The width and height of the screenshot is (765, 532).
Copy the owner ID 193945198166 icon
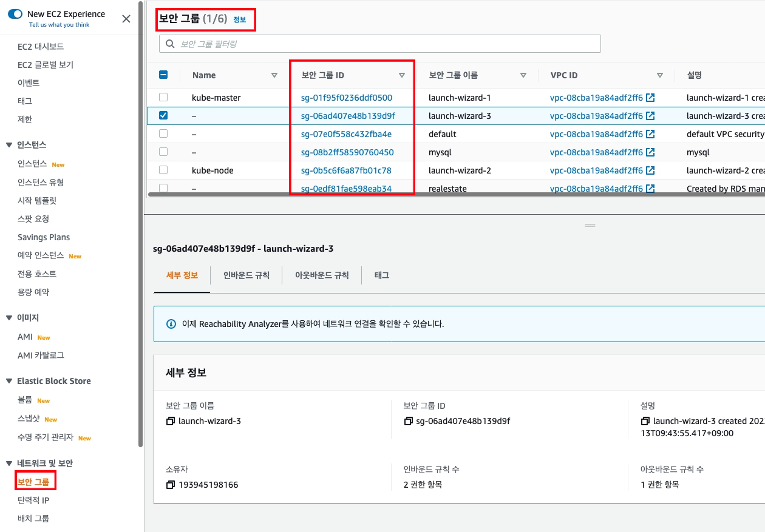[170, 485]
